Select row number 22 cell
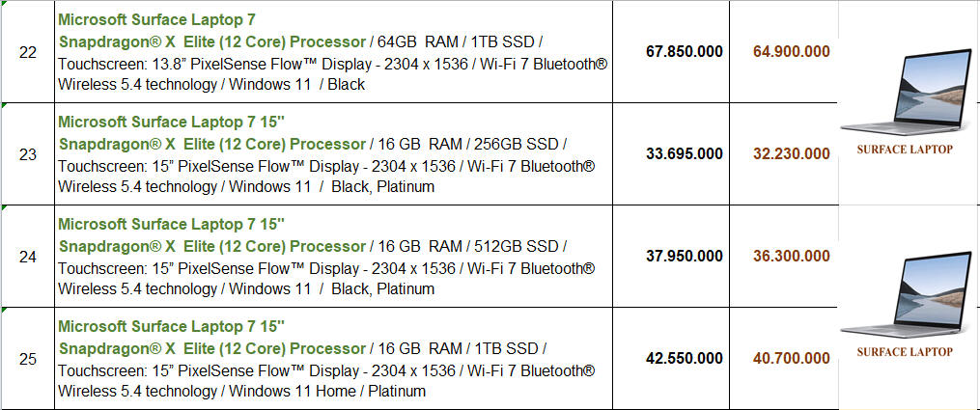The height and width of the screenshot is (410, 980). [x=27, y=52]
